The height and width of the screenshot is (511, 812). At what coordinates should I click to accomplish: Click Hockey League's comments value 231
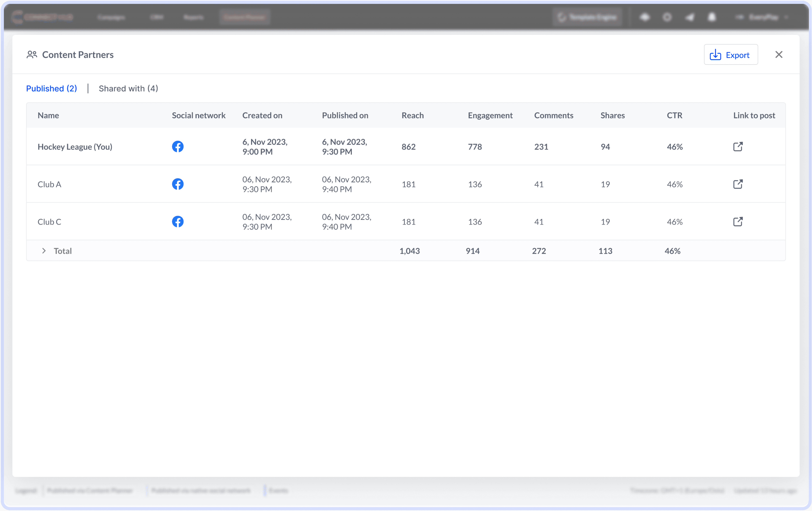(541, 147)
